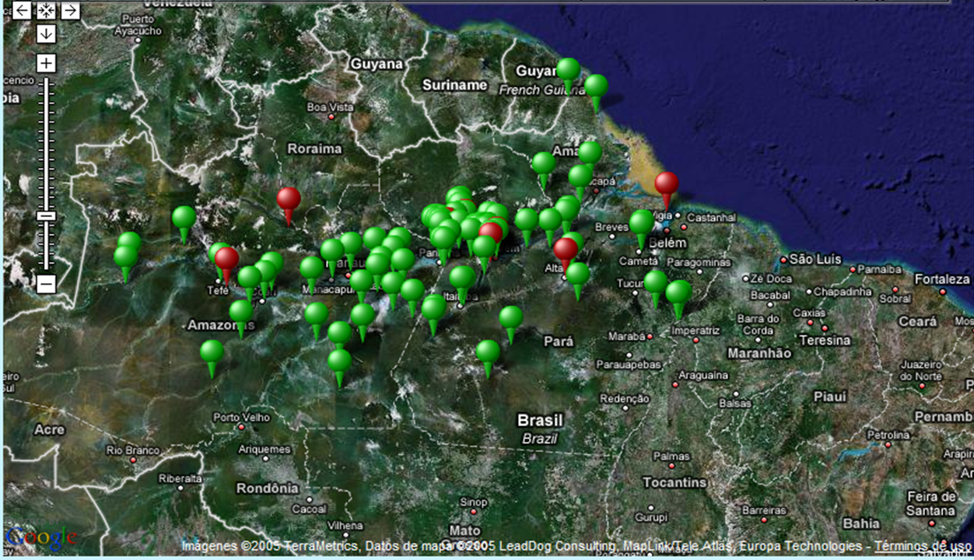This screenshot has width=974, height=560.
Task: Select the red marker below Roraima label
Action: click(289, 199)
